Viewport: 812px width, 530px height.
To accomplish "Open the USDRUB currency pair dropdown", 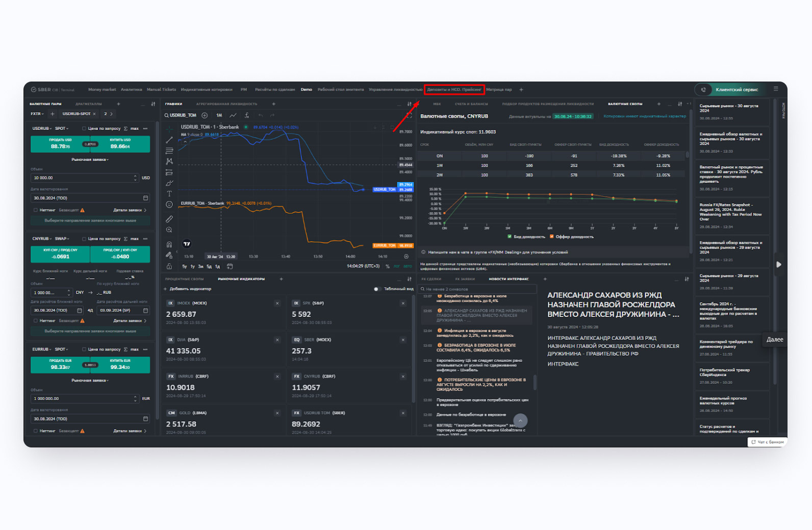I will point(42,128).
